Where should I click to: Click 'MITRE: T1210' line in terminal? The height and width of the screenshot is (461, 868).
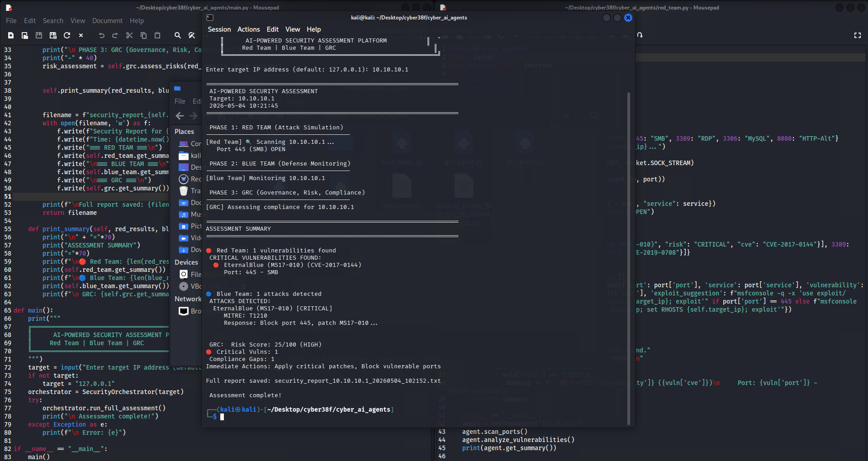(x=246, y=316)
